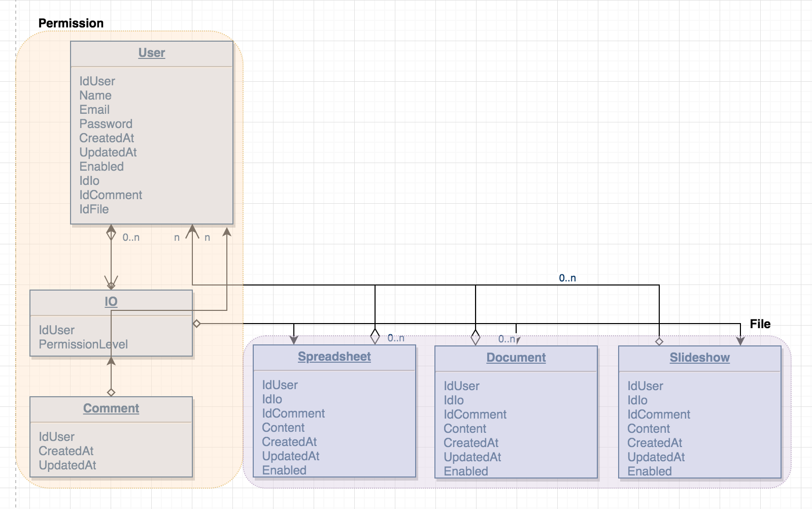
Task: Select the User class title
Action: pos(152,53)
